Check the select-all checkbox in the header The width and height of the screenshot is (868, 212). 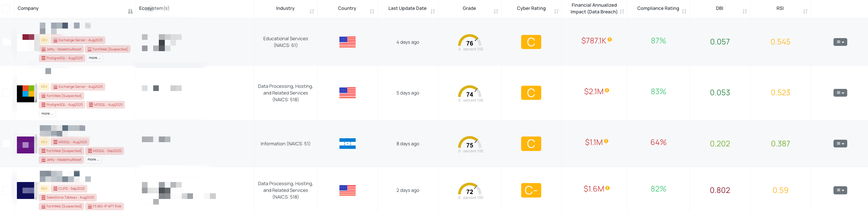pyautogui.click(x=6, y=8)
